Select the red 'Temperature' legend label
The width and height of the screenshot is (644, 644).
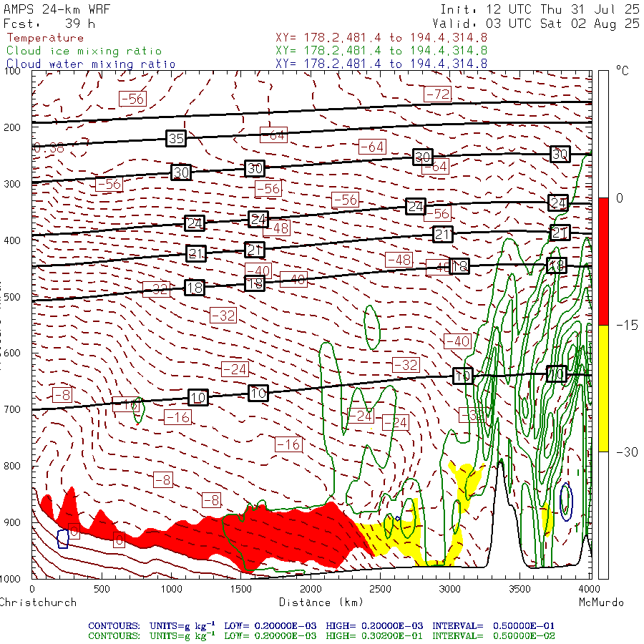(45, 38)
